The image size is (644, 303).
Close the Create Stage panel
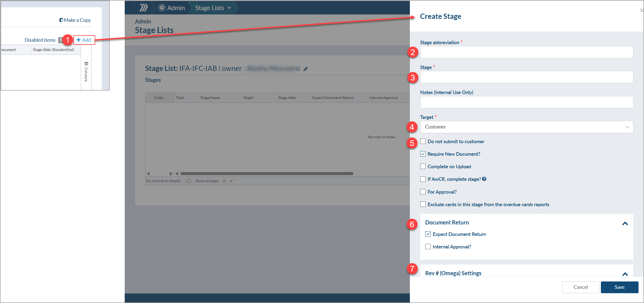click(641, 10)
